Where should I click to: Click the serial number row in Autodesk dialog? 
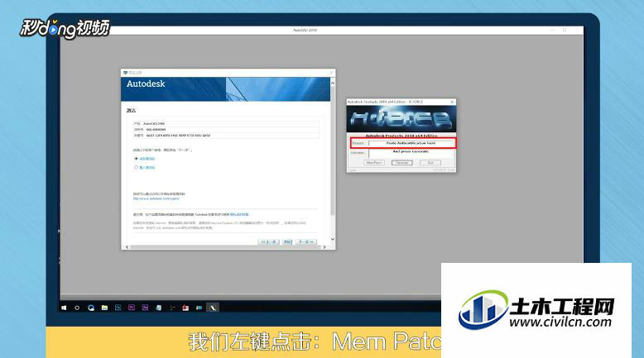pyautogui.click(x=226, y=130)
